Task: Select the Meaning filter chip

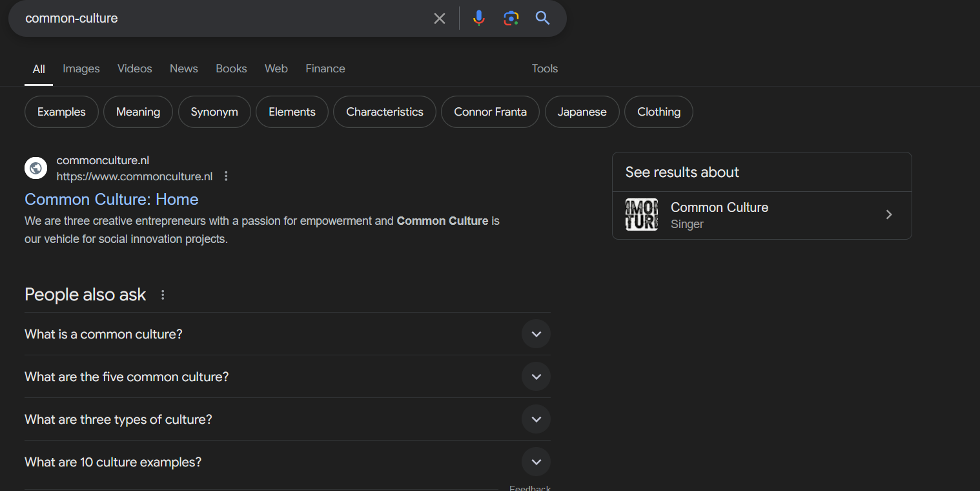Action: click(138, 112)
